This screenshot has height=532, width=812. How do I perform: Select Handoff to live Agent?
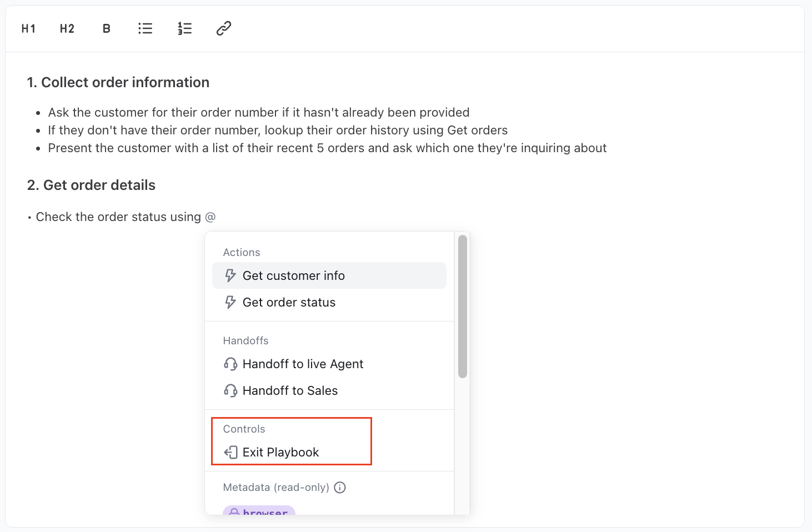(x=303, y=364)
